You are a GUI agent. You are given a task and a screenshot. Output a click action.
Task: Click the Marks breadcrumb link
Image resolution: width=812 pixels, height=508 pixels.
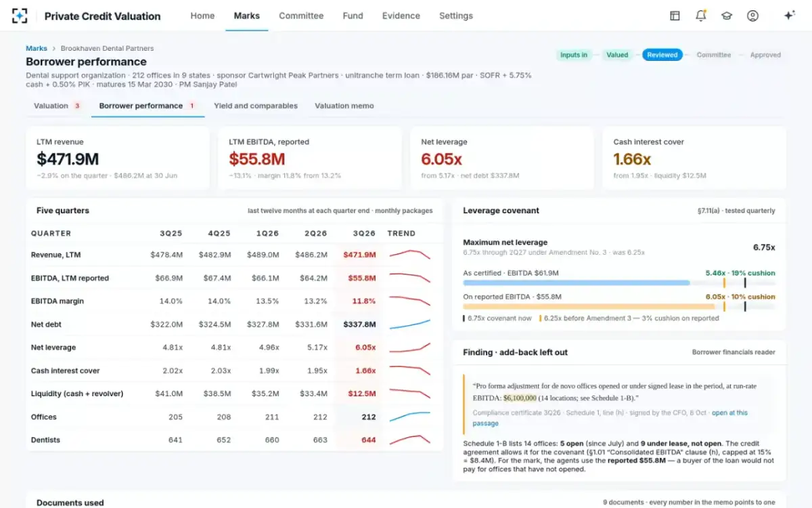(37, 49)
